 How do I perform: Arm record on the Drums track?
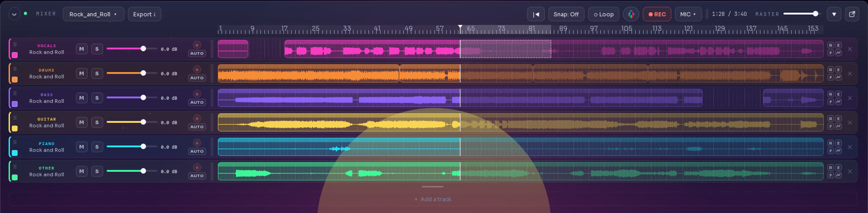(x=197, y=70)
